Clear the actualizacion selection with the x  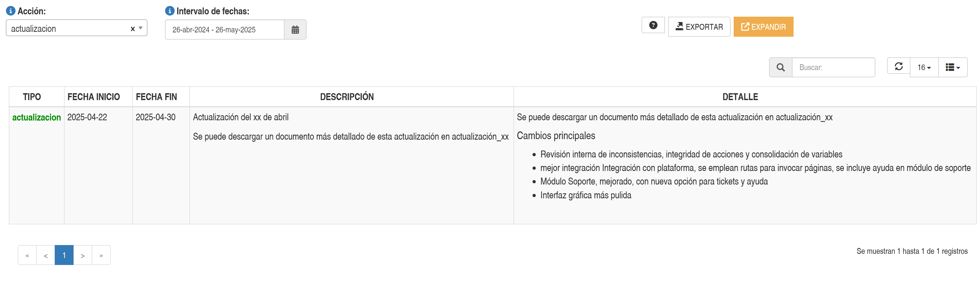133,29
